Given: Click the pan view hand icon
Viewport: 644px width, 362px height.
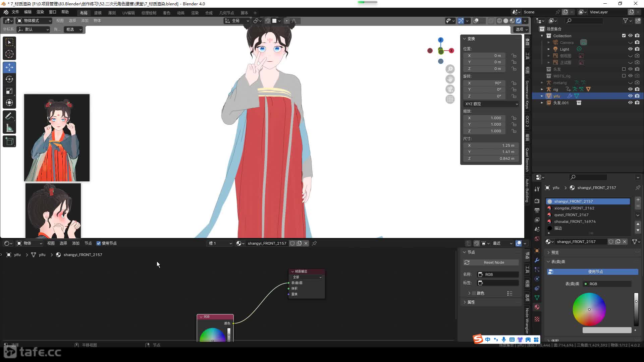Looking at the screenshot, I should [450, 79].
